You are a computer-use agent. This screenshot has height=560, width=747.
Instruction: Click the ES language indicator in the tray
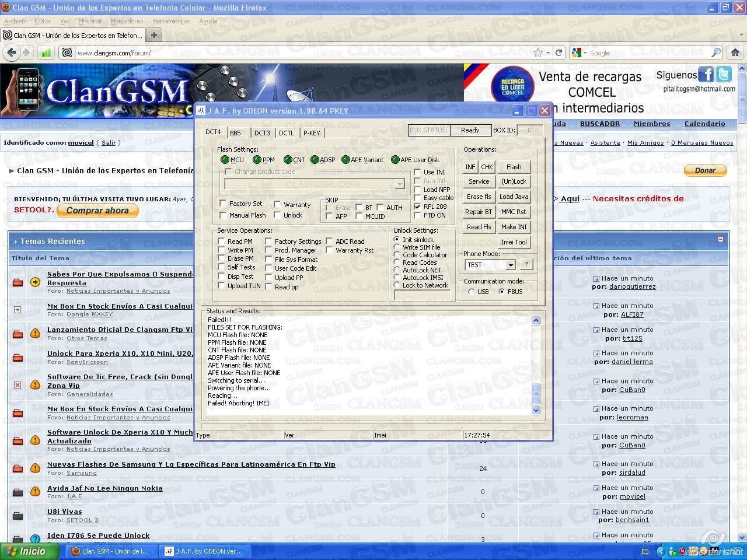click(645, 551)
